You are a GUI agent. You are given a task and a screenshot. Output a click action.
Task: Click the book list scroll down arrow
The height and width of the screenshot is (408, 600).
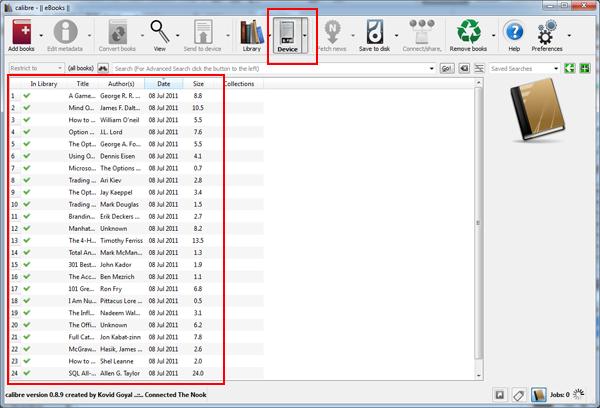tap(478, 375)
